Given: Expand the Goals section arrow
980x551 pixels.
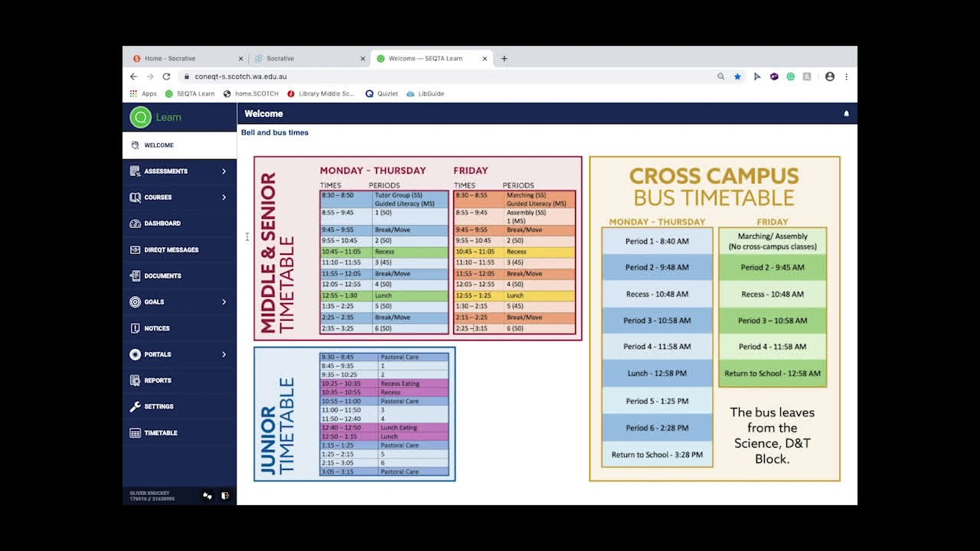Looking at the screenshot, I should 224,302.
